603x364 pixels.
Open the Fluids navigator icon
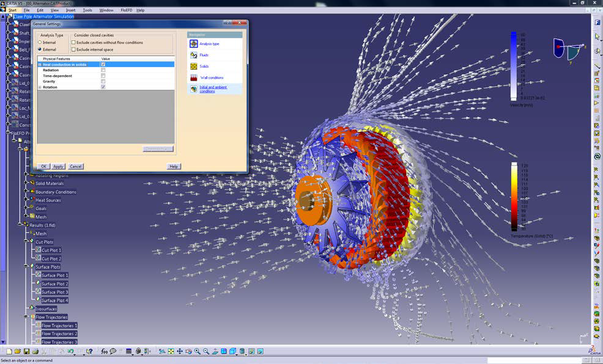[194, 55]
